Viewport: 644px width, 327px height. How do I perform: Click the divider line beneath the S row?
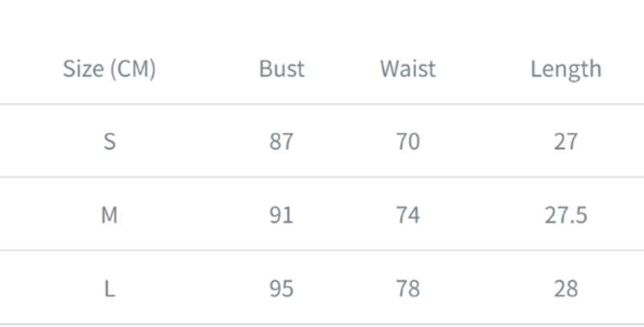[322, 177]
